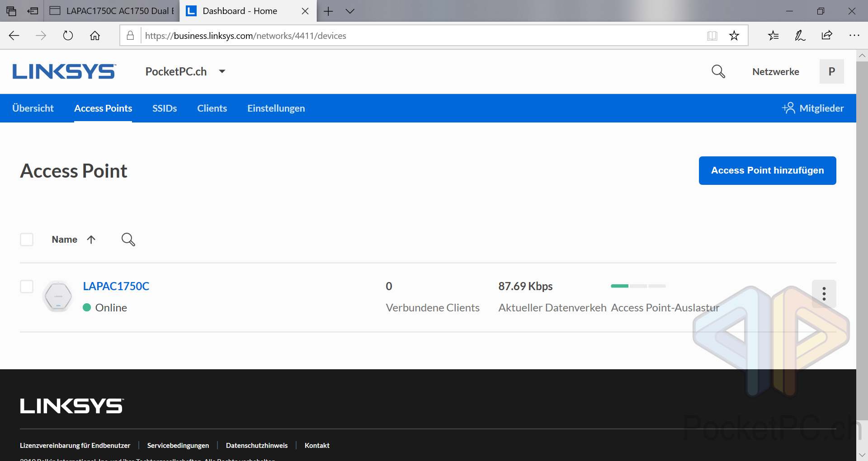
Task: Open the Datenschutzhinweis footer link
Action: [x=257, y=445]
